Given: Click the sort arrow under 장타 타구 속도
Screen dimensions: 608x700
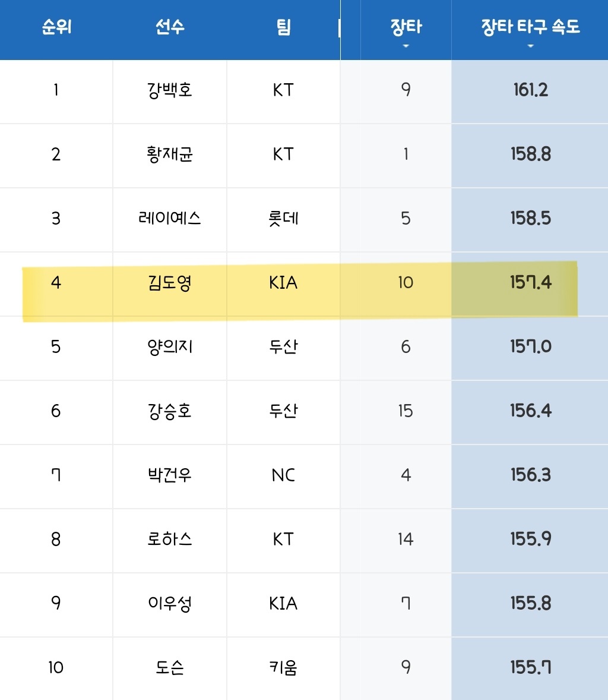Looking at the screenshot, I should (530, 46).
